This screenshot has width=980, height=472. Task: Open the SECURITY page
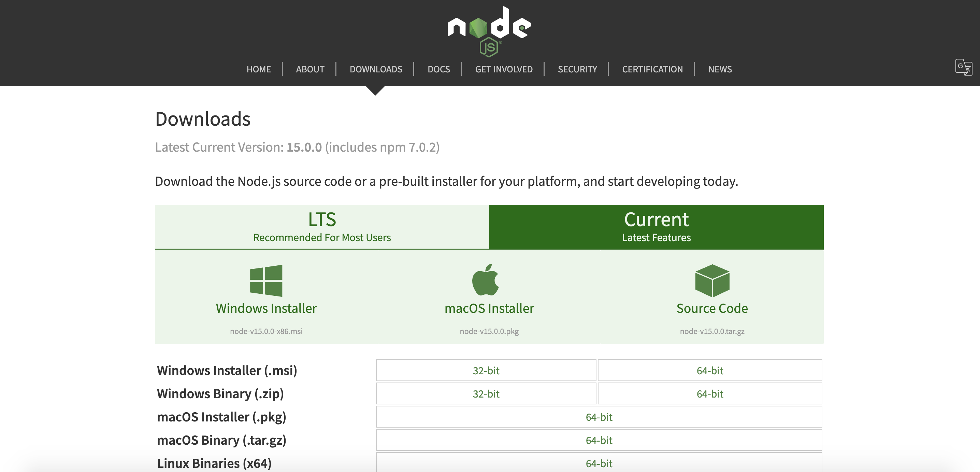point(577,69)
